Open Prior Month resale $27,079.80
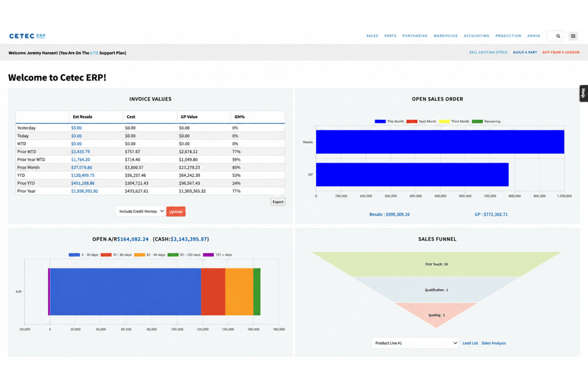The width and height of the screenshot is (588, 392). [81, 168]
